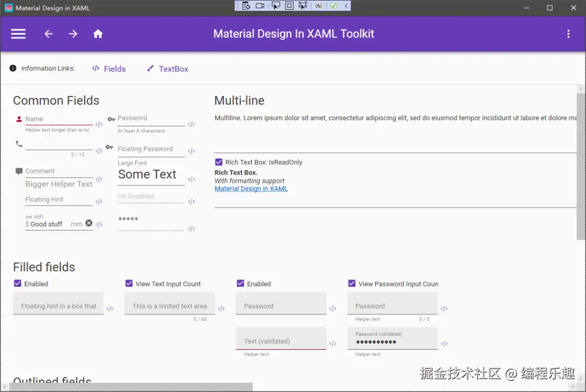586x392 pixels.
Task: Click into the Comment input field
Action: click(x=59, y=171)
